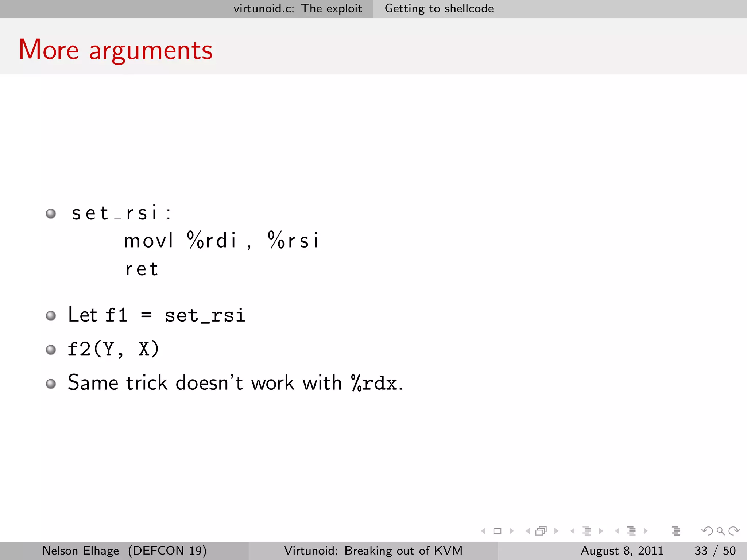Click the curved forward-arrow navigation icon

point(734,531)
